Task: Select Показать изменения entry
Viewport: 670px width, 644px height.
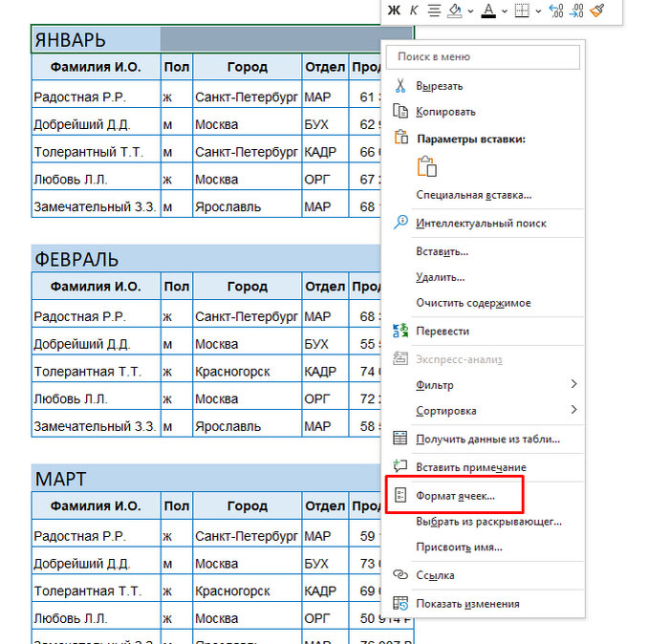Action: (468, 604)
